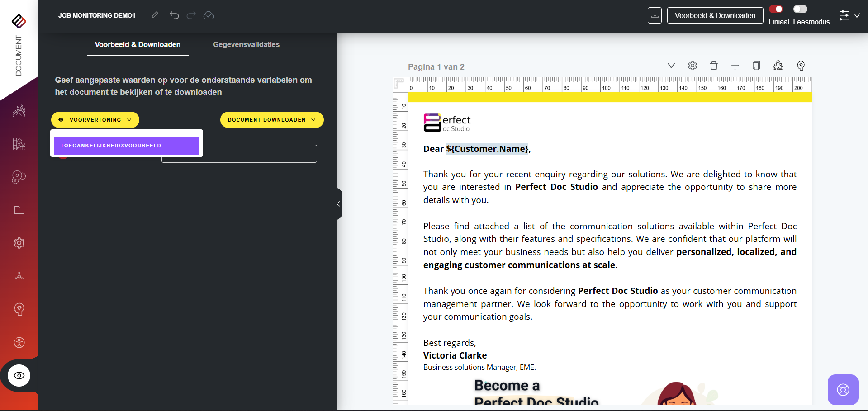868x411 pixels.
Task: Click the pencil rename icon
Action: 155,15
